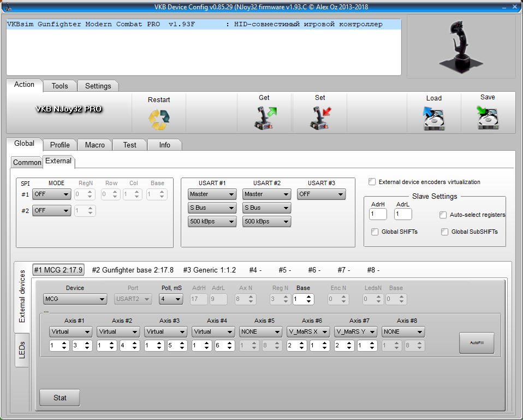Select the #2 Gunfighter base device tab
523x420 pixels.
point(133,270)
